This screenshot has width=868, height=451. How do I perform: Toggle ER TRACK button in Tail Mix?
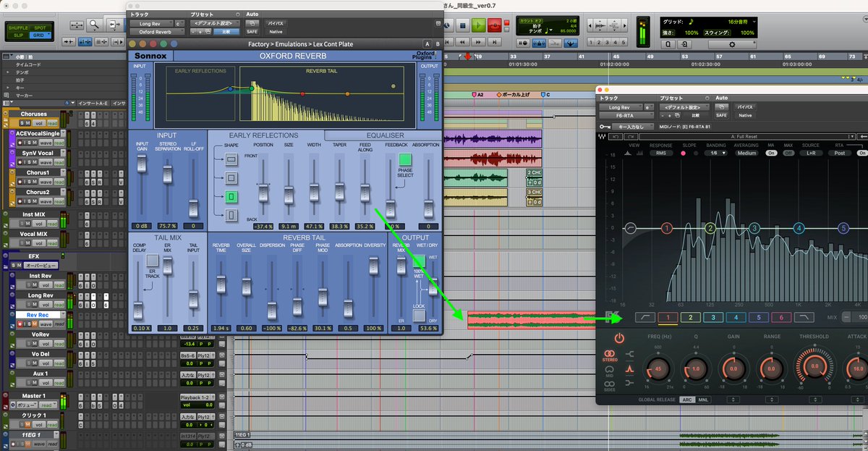click(152, 260)
